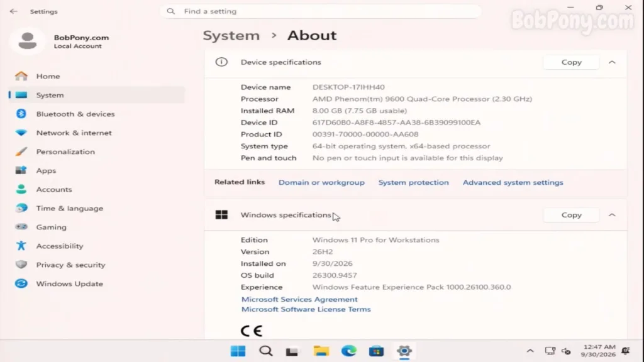
Task: Click the back arrow in Settings
Action: 14,11
